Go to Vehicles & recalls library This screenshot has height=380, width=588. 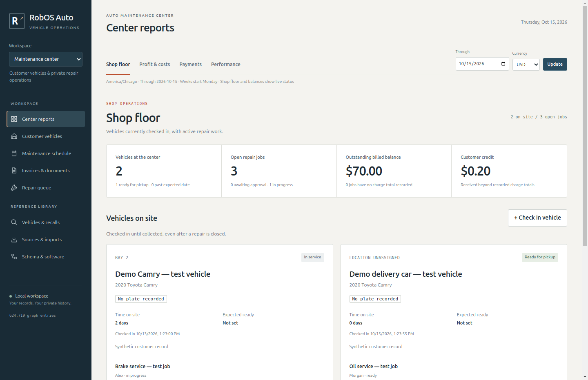pos(46,222)
